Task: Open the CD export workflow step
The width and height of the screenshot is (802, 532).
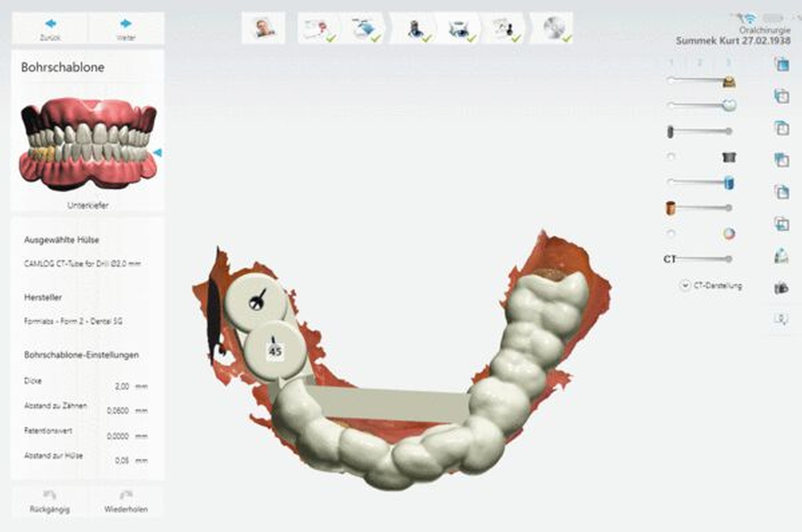Action: [x=552, y=28]
